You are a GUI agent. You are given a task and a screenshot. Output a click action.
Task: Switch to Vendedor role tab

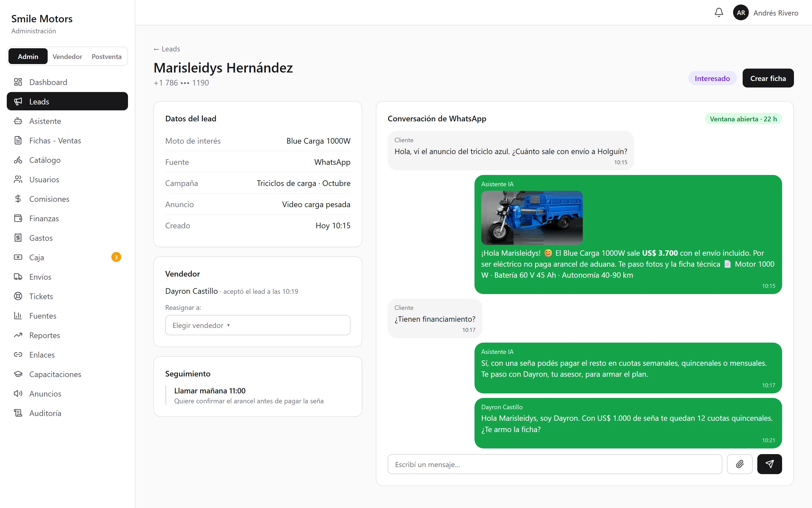coord(67,56)
